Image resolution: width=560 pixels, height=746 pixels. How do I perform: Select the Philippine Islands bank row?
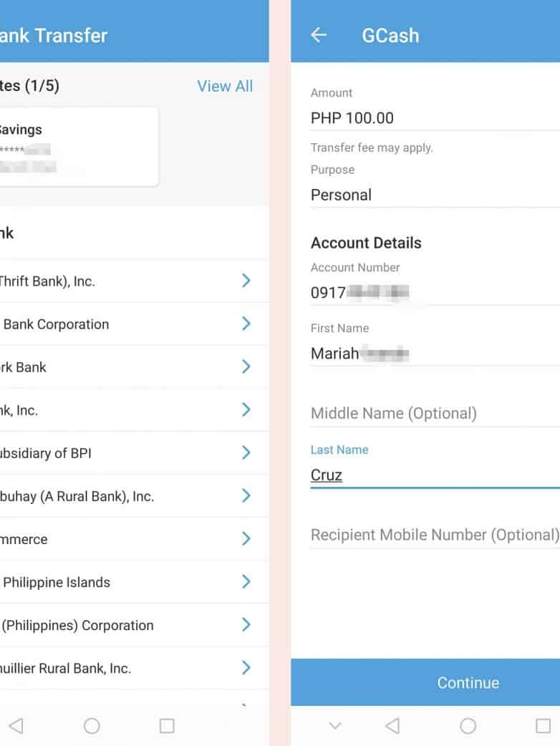[x=129, y=582]
